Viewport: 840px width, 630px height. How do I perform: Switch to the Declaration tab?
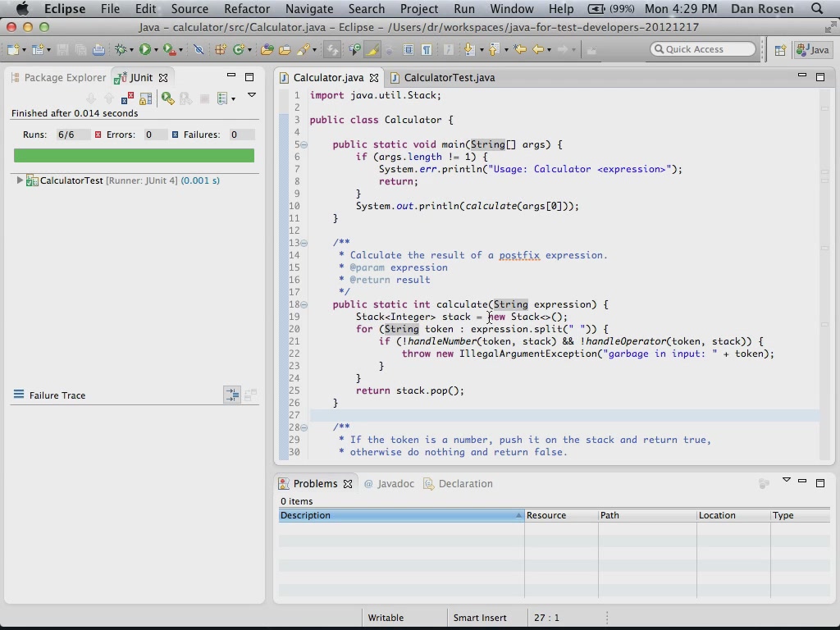click(x=458, y=484)
